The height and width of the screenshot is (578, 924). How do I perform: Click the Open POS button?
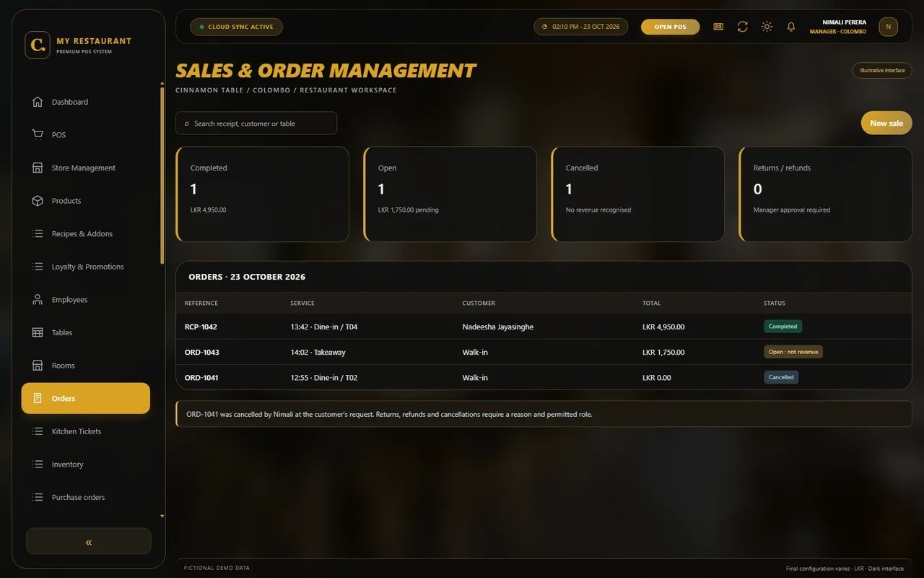[x=671, y=27]
